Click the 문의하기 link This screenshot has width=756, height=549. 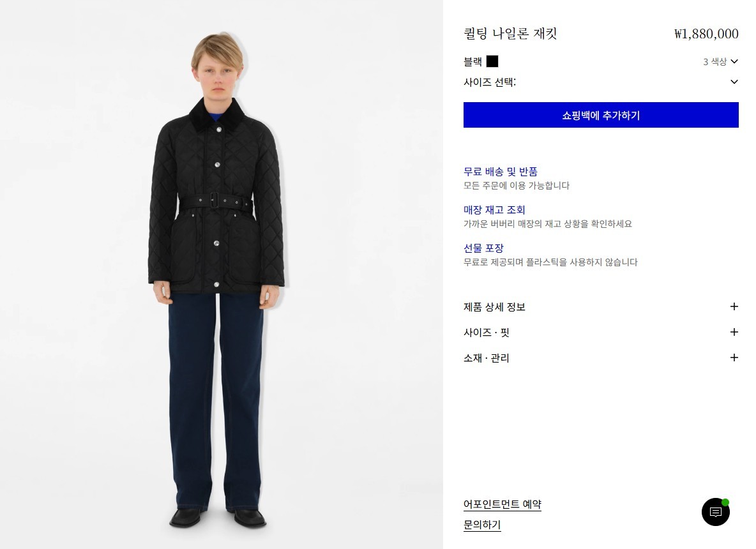(482, 524)
